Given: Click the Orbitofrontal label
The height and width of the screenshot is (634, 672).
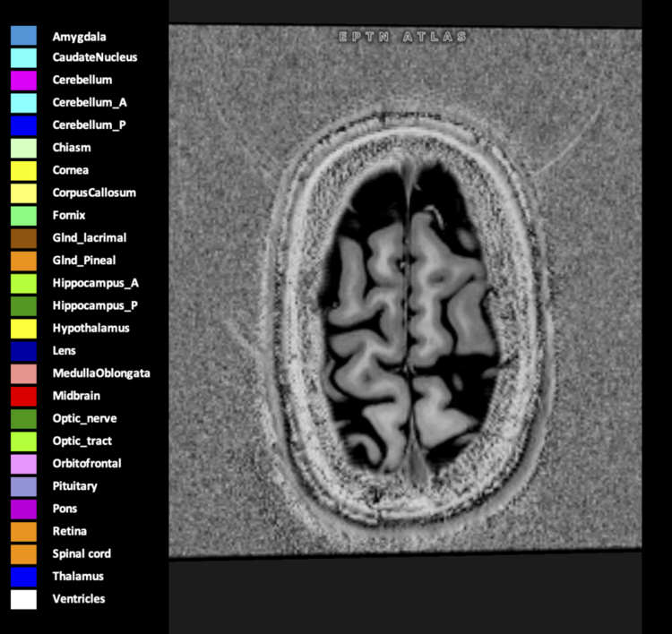Looking at the screenshot, I should [x=87, y=464].
